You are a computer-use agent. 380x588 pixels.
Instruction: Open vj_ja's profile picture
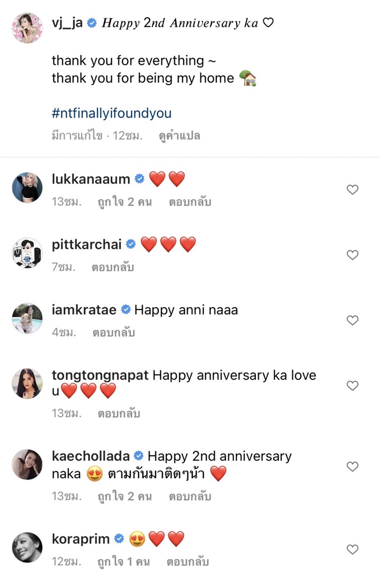27,28
